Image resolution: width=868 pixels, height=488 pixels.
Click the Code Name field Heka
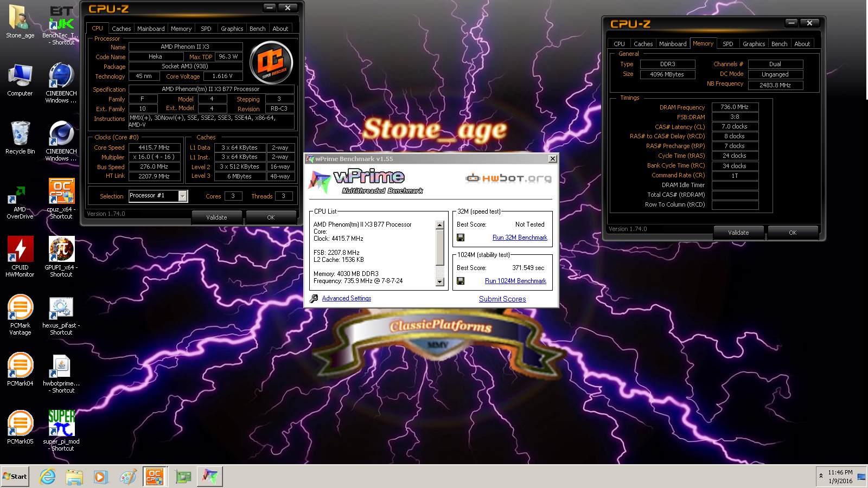click(155, 56)
